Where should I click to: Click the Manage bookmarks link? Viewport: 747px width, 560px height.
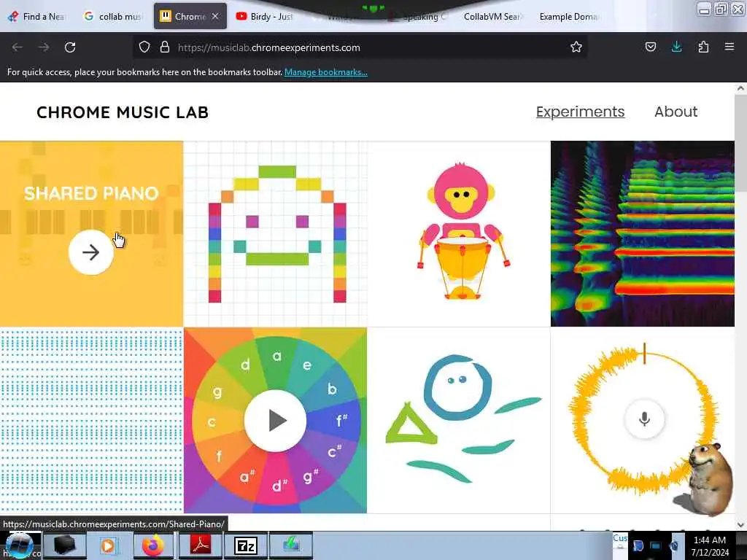point(326,72)
